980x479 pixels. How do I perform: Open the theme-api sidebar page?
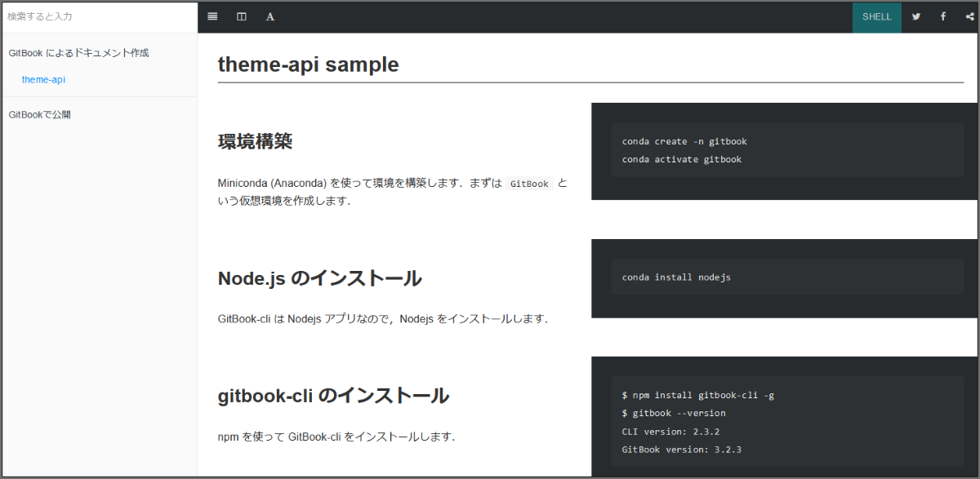[x=43, y=80]
